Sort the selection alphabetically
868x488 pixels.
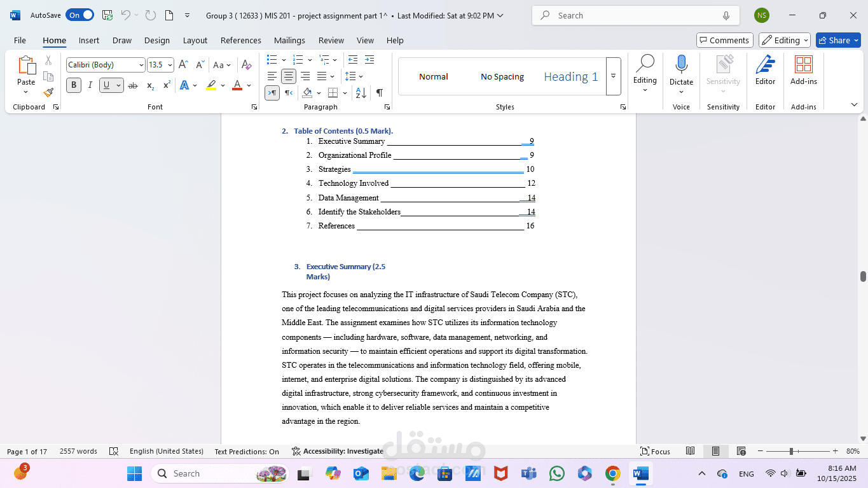pyautogui.click(x=361, y=93)
